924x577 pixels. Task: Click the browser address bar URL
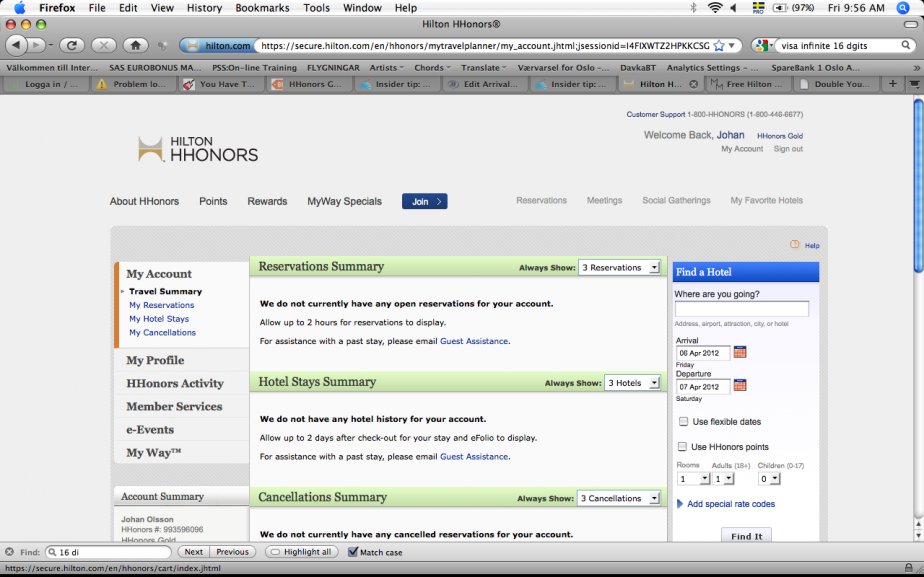point(485,45)
